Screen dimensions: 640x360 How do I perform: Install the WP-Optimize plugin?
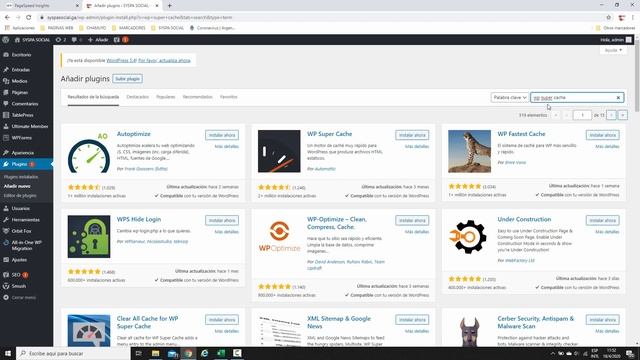point(412,220)
